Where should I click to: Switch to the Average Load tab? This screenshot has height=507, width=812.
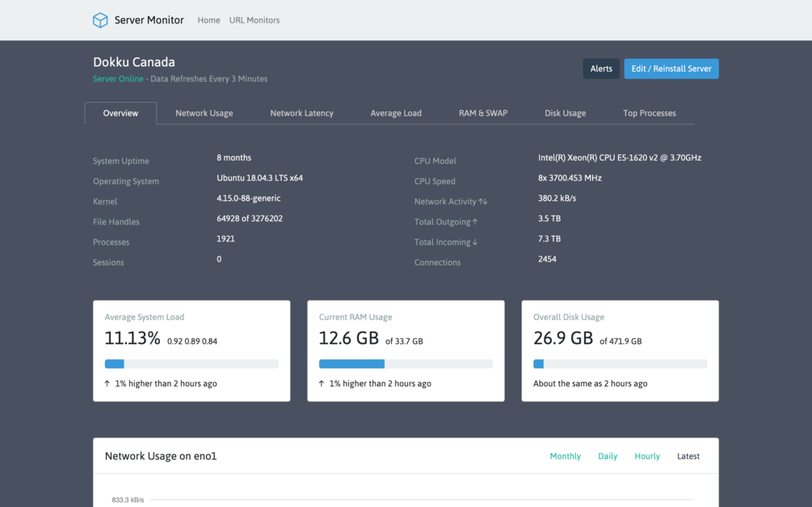point(396,113)
